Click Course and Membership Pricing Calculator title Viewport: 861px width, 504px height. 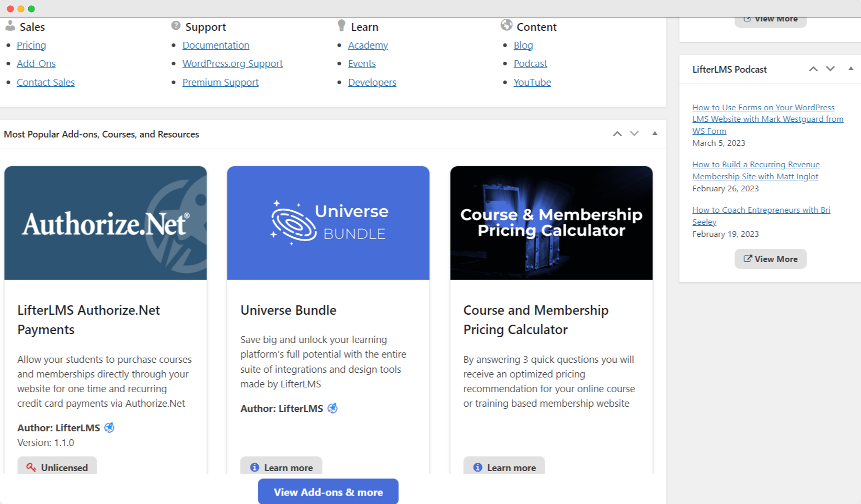point(536,320)
